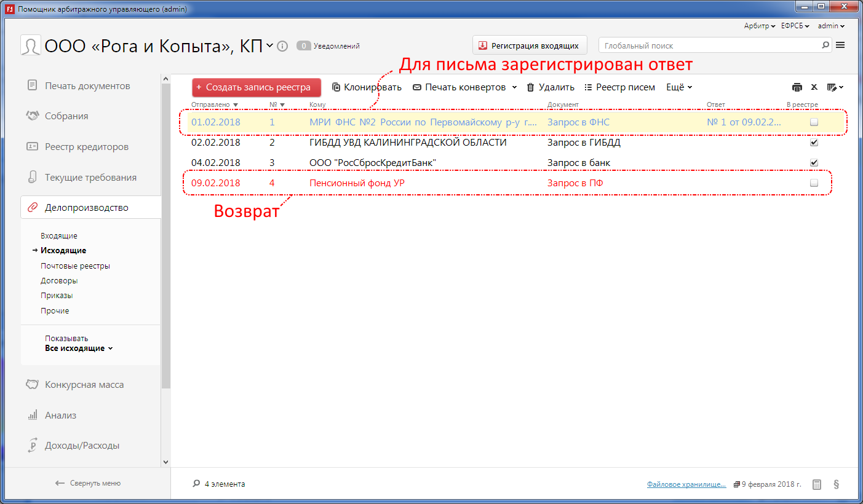The height and width of the screenshot is (504, 863).
Task: Export the list with the Excel X icon
Action: pos(814,87)
